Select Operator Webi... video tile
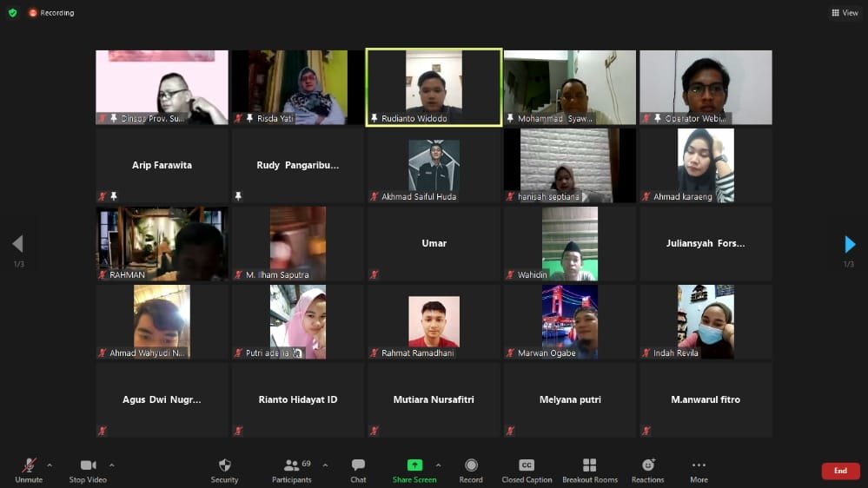 (706, 88)
